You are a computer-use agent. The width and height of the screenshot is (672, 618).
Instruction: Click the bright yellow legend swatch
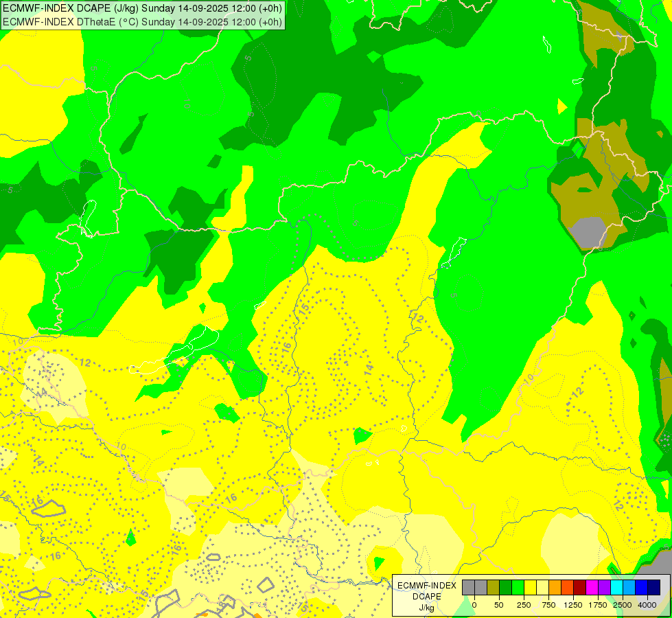point(530,587)
